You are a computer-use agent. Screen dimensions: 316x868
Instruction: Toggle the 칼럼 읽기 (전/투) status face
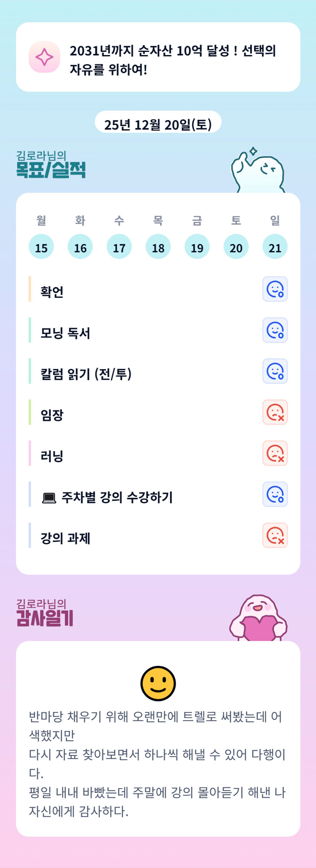(275, 371)
